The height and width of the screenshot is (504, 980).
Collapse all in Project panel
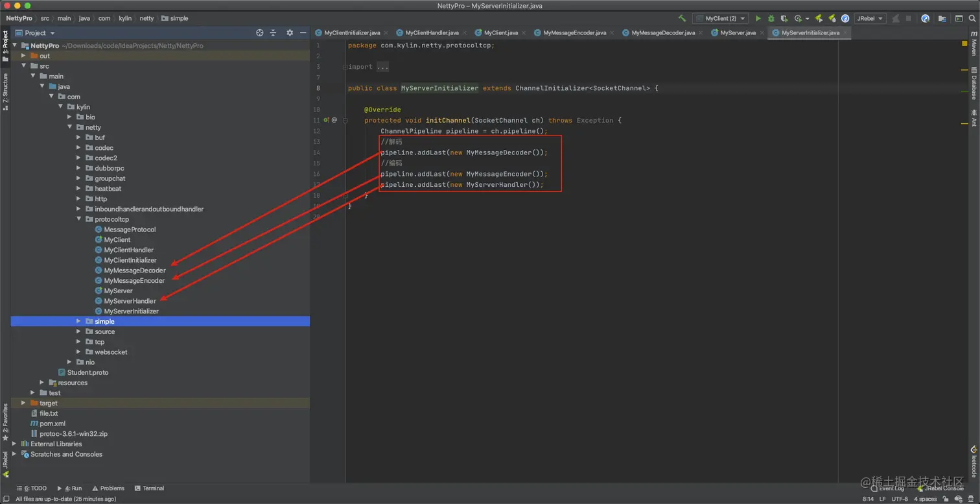[274, 32]
